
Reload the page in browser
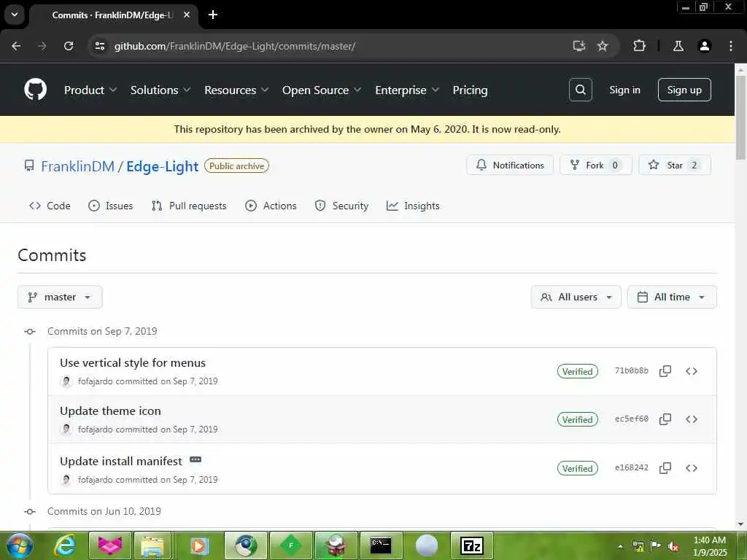coord(69,46)
